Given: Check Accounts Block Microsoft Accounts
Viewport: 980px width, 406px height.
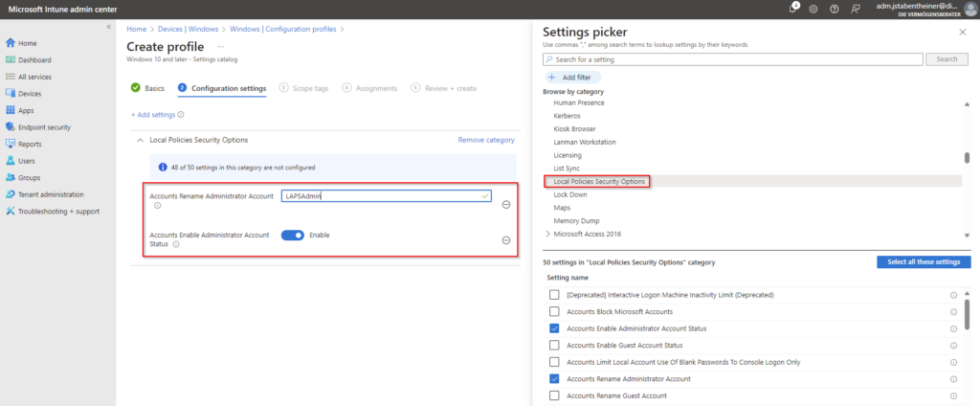Looking at the screenshot, I should click(x=554, y=311).
